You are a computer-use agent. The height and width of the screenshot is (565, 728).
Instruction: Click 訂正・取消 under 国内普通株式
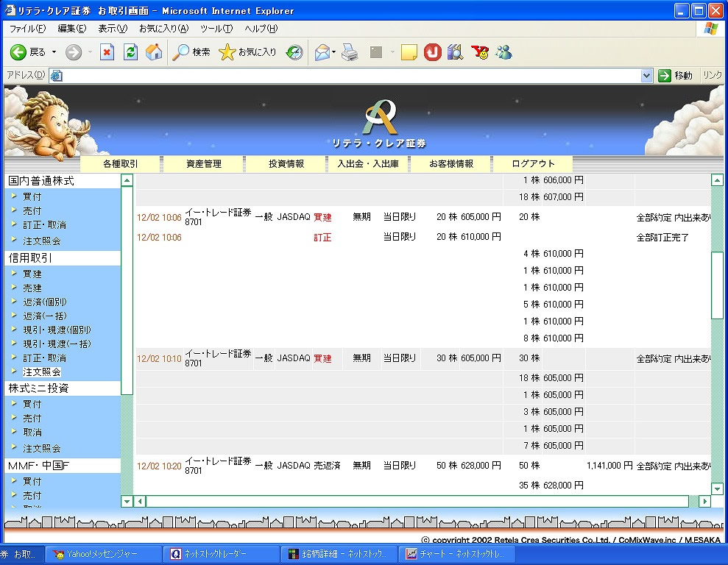[x=45, y=225]
